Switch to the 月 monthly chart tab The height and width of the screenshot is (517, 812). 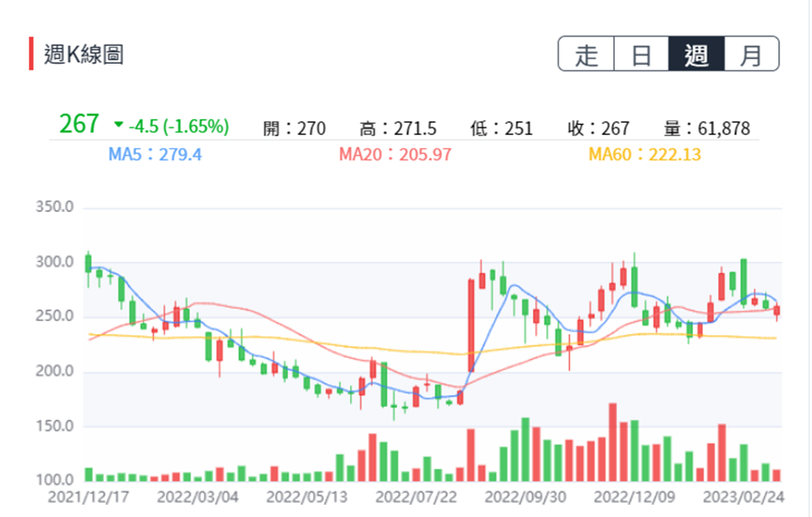pos(751,54)
